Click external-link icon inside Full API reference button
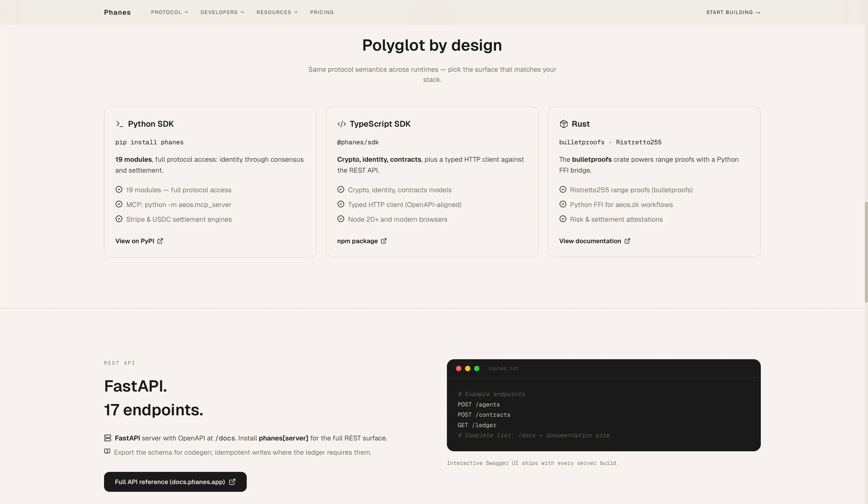Screen dimensions: 868x504 (232, 482)
